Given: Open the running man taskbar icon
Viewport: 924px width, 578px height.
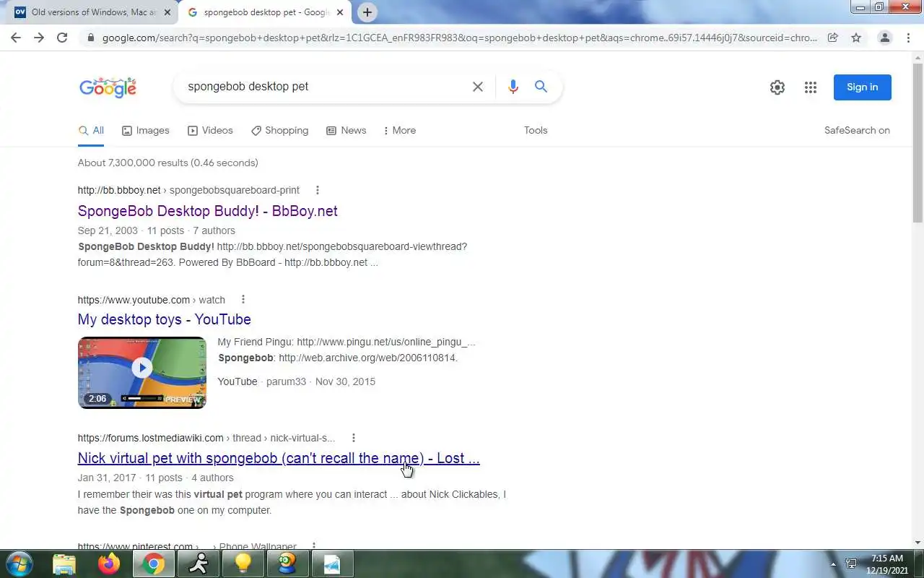Looking at the screenshot, I should pyautogui.click(x=199, y=564).
